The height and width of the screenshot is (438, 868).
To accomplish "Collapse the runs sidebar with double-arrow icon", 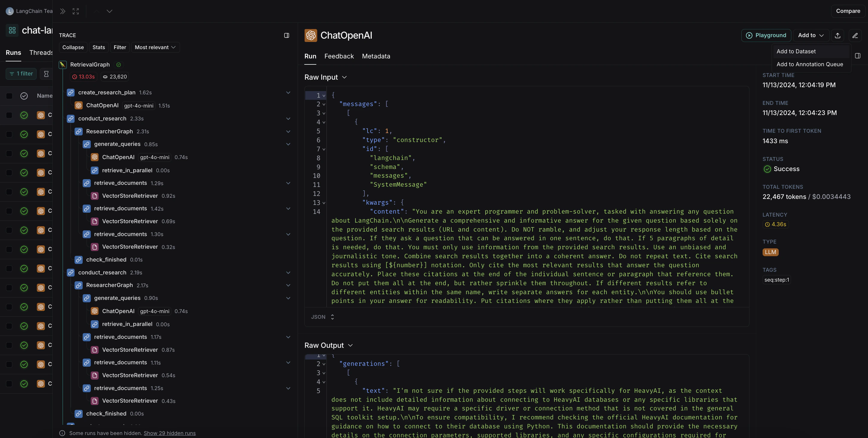I will tap(62, 11).
